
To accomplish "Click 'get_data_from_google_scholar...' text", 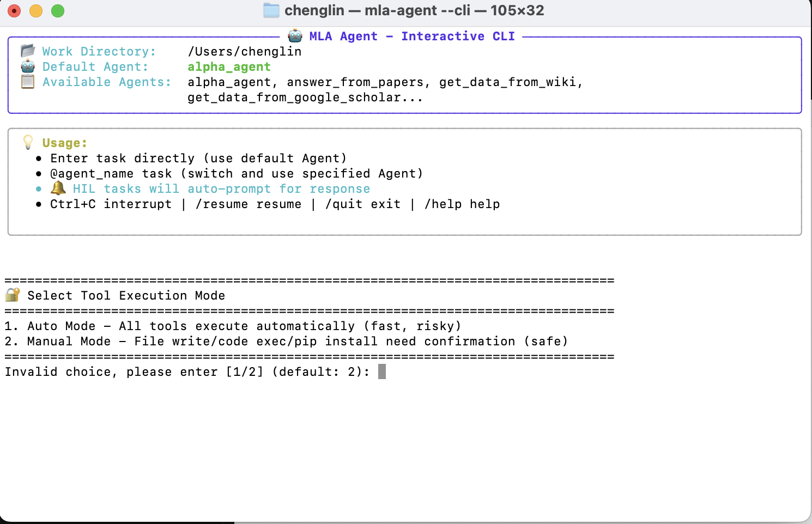I will [305, 97].
